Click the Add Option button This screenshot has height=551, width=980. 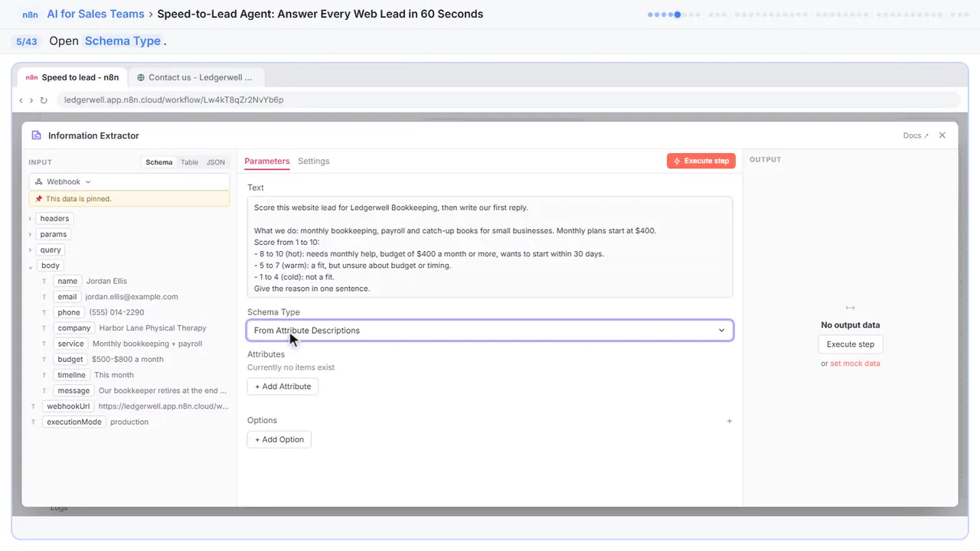[279, 439]
